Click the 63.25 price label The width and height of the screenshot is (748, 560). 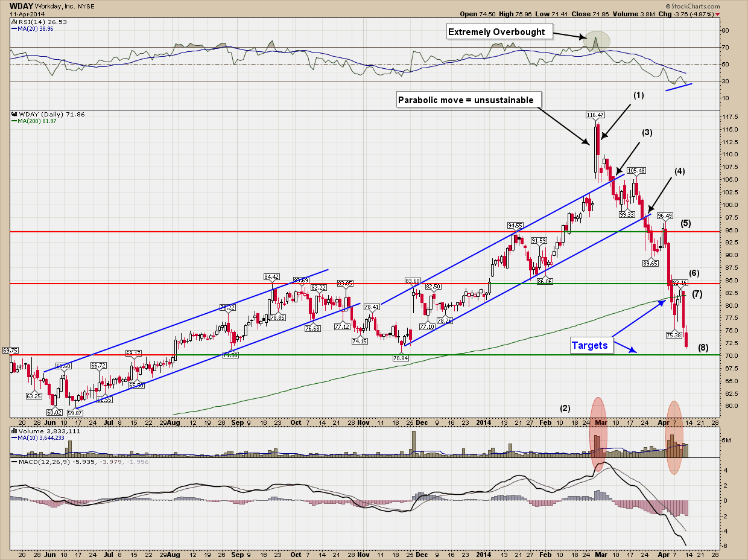pyautogui.click(x=34, y=396)
